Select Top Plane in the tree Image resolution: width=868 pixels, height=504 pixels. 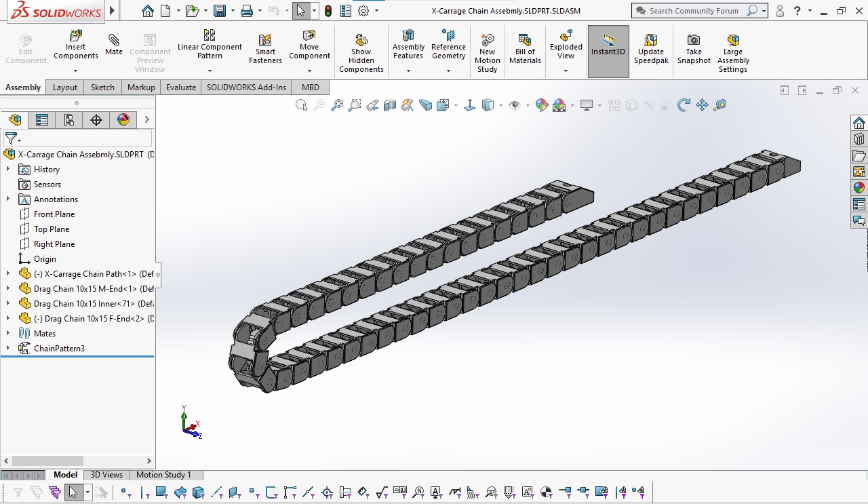52,229
